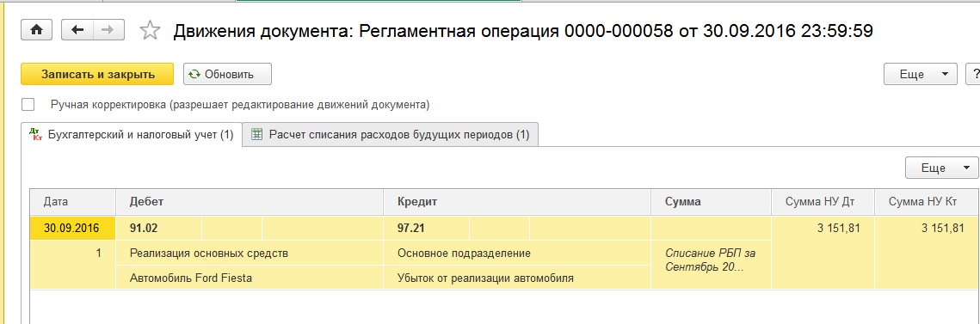980x324 pixels.
Task: Add document to favorites with star icon
Action: (150, 30)
